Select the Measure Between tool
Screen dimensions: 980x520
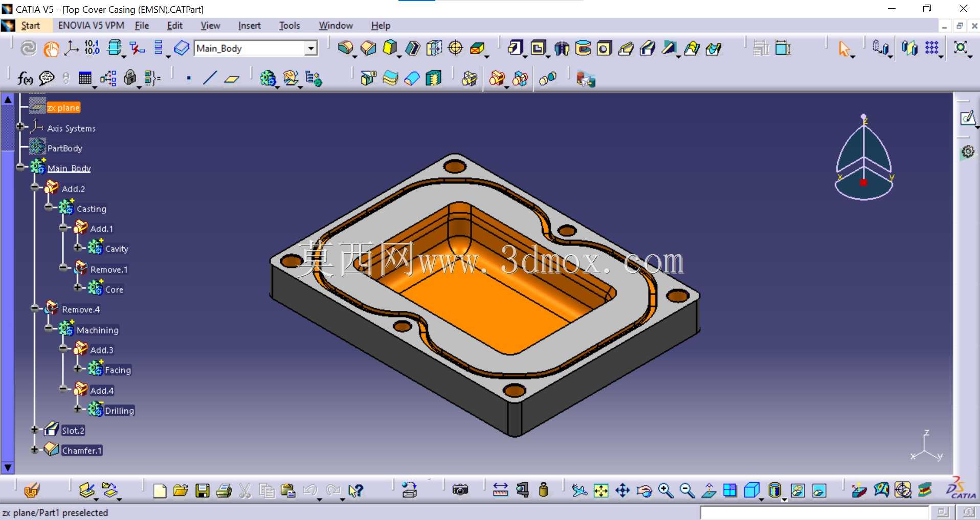(500, 490)
